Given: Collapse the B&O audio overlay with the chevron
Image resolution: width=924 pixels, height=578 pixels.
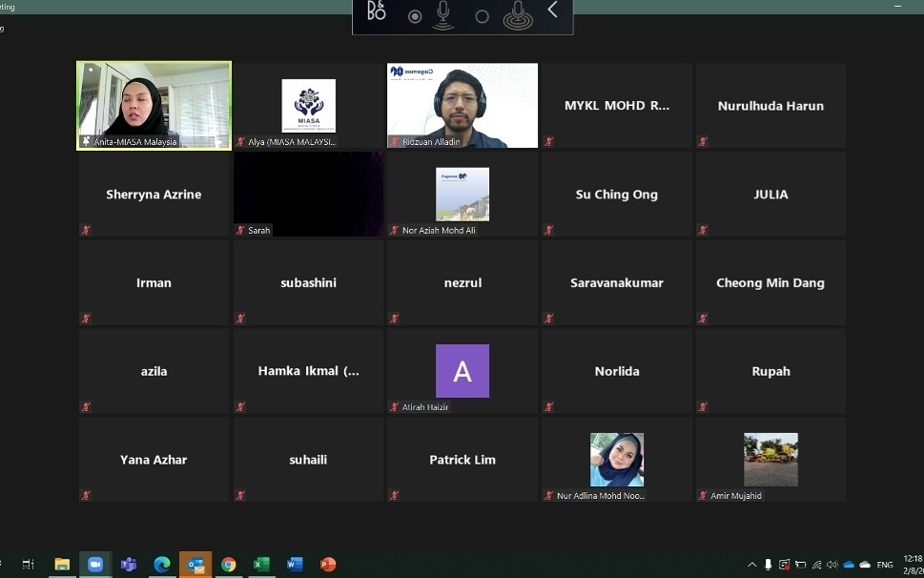Looking at the screenshot, I should (552, 10).
